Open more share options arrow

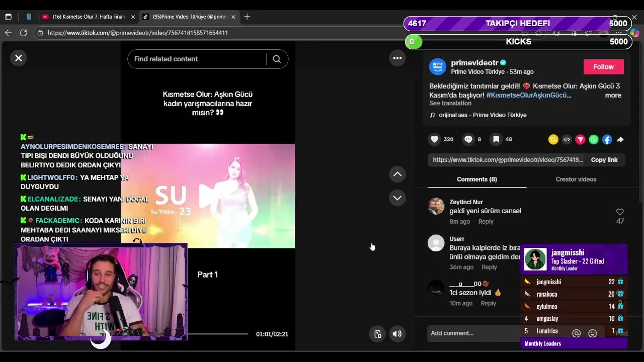click(620, 140)
